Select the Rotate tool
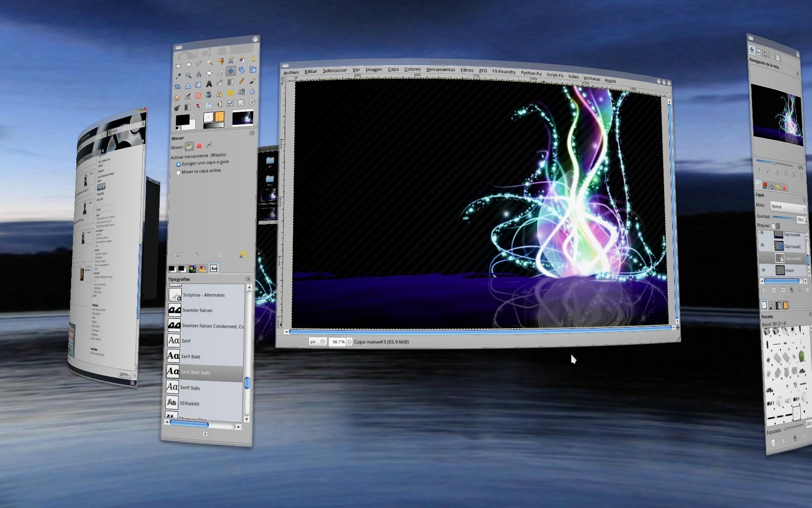 pos(242,70)
